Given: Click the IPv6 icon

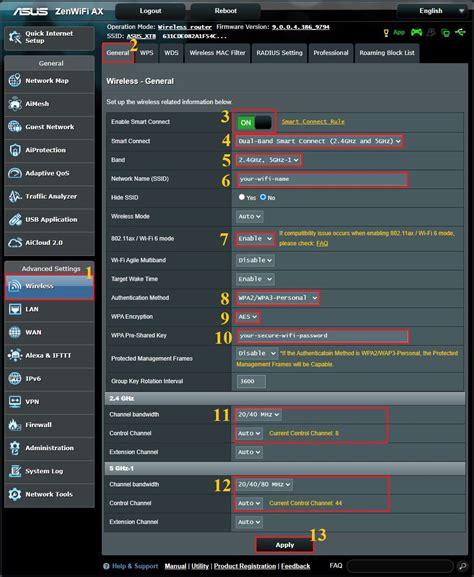Looking at the screenshot, I should point(15,379).
